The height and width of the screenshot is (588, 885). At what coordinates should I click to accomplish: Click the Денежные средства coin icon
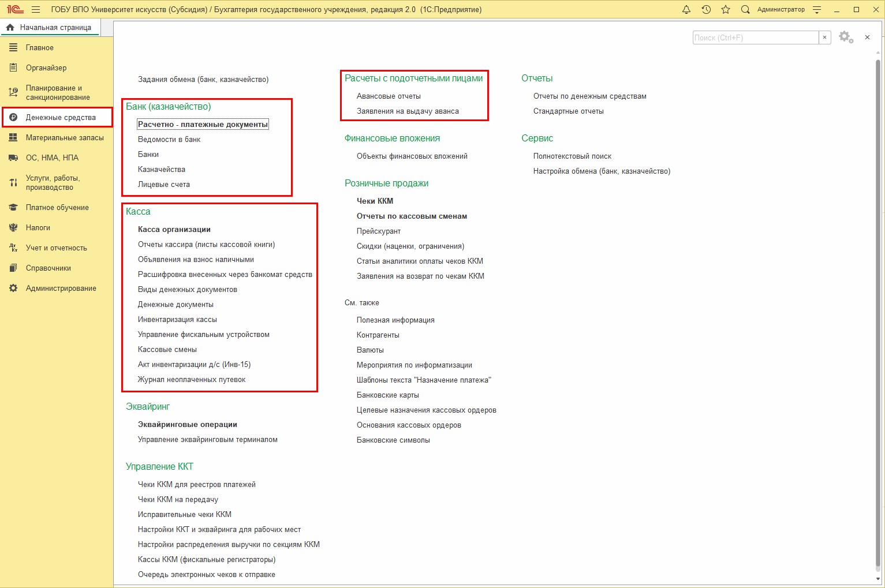[x=13, y=118]
